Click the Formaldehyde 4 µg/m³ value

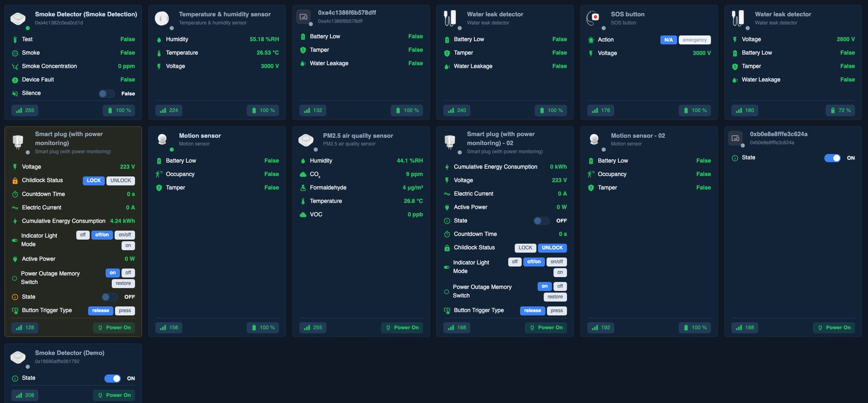413,188
